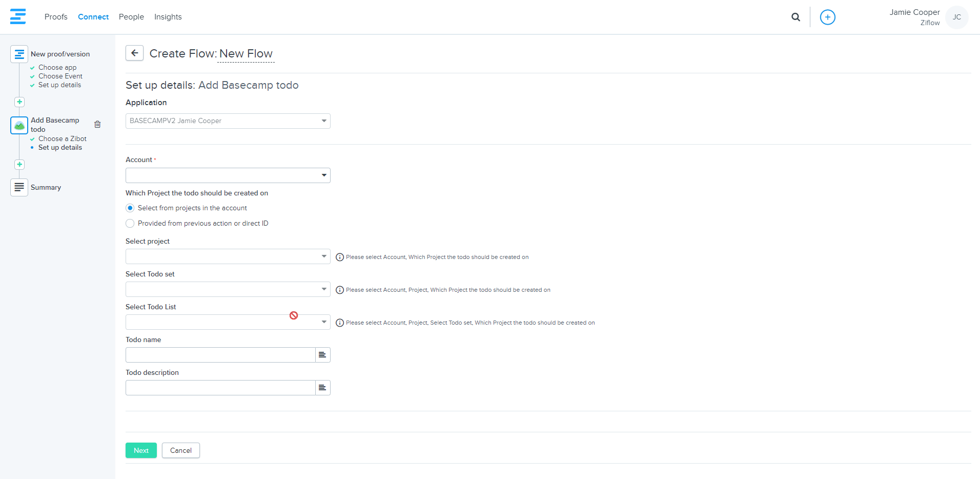Click the blue plus create icon
Screen dimensions: 980x479
[x=827, y=17]
